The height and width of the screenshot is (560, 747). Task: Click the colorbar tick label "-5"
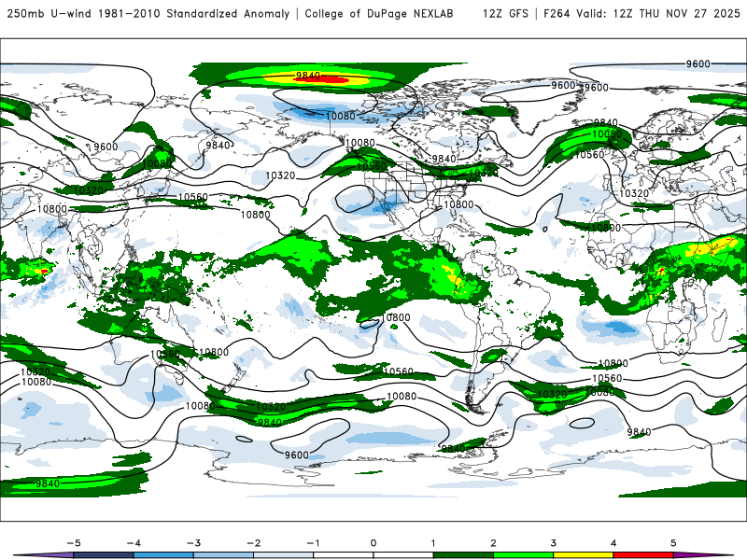click(74, 543)
